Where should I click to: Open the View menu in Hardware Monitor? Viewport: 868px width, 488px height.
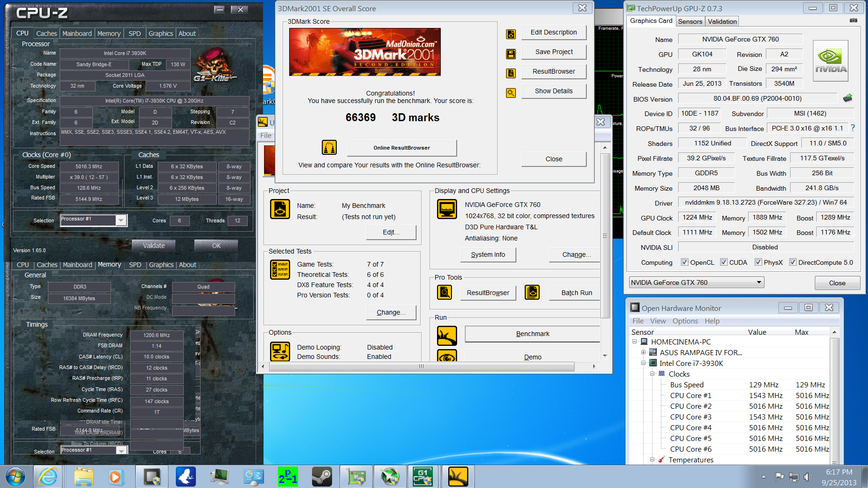point(658,321)
